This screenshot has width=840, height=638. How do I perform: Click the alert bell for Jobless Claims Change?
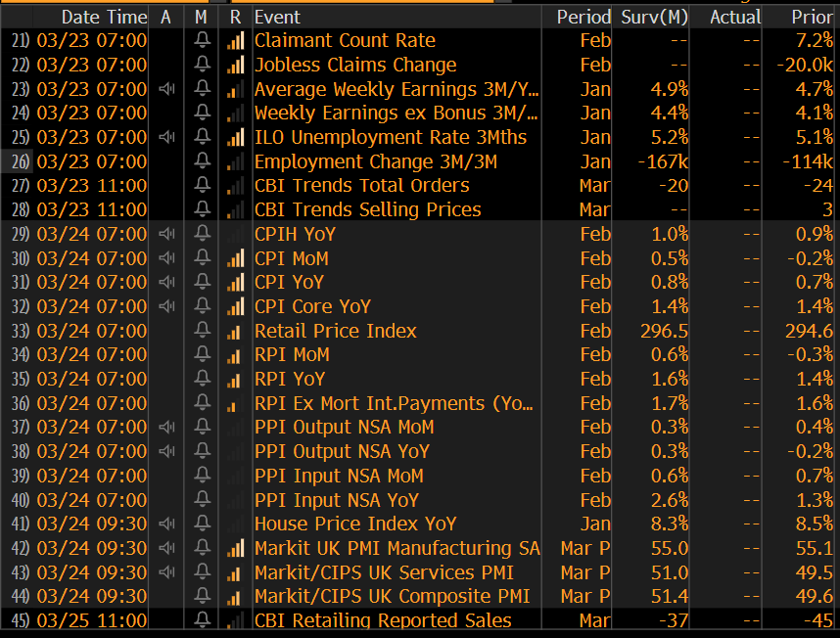tap(202, 65)
